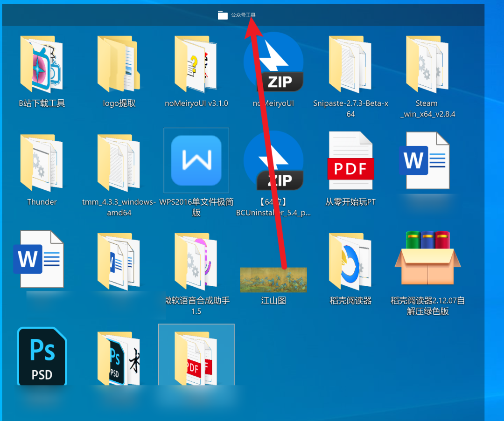The width and height of the screenshot is (504, 421).
Task: Select the noMeiryoUI ZIP archive
Action: tap(273, 62)
